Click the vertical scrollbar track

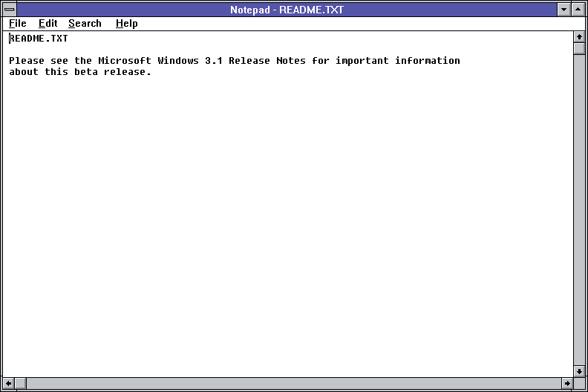[579, 210]
